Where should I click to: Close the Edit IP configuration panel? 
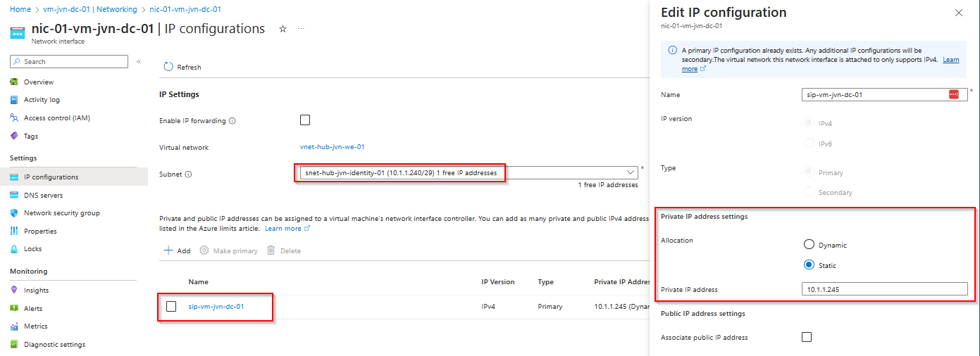click(958, 13)
